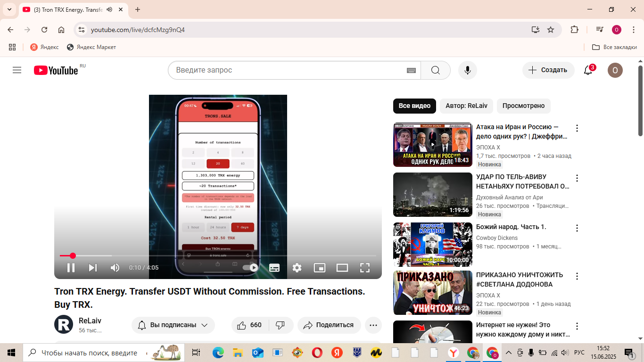The height and width of the screenshot is (362, 644).
Task: Dislike the video
Action: click(x=280, y=325)
